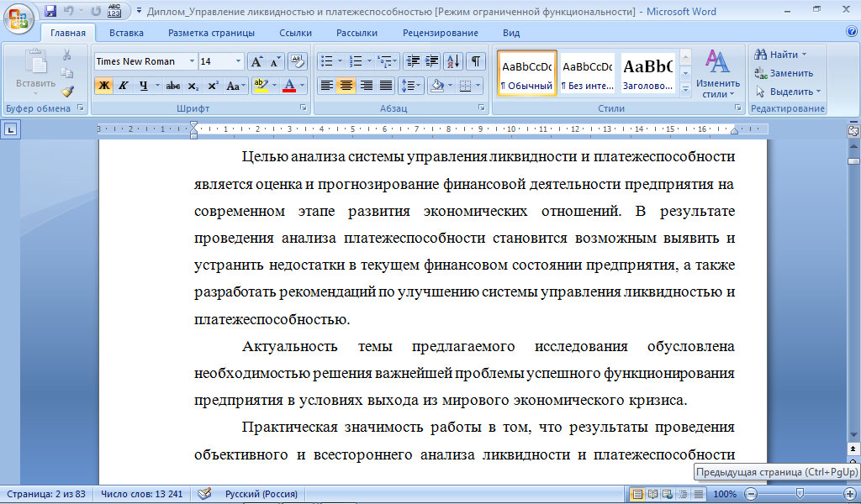Viewport: 861px width, 504px height.
Task: Choose highlight color with the marker icon
Action: click(261, 86)
